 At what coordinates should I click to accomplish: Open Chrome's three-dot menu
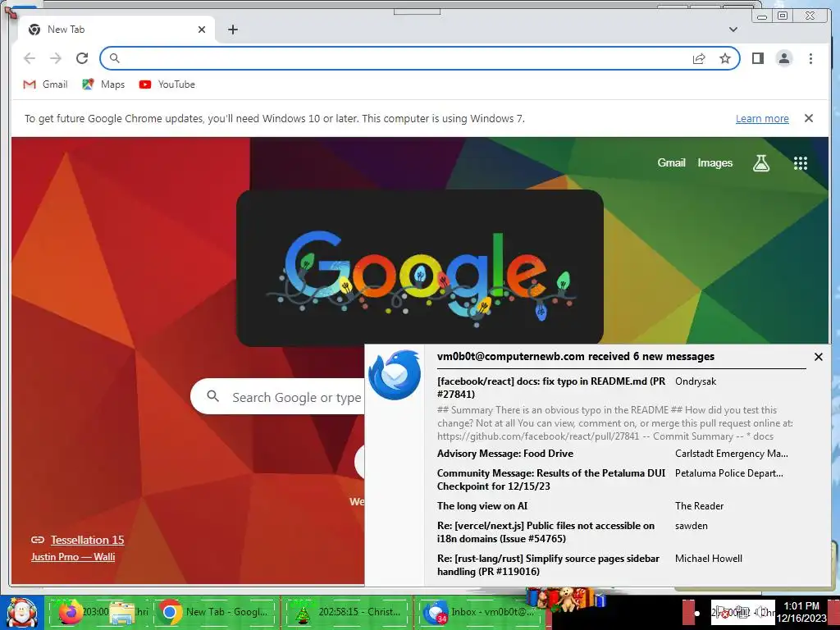tap(810, 58)
